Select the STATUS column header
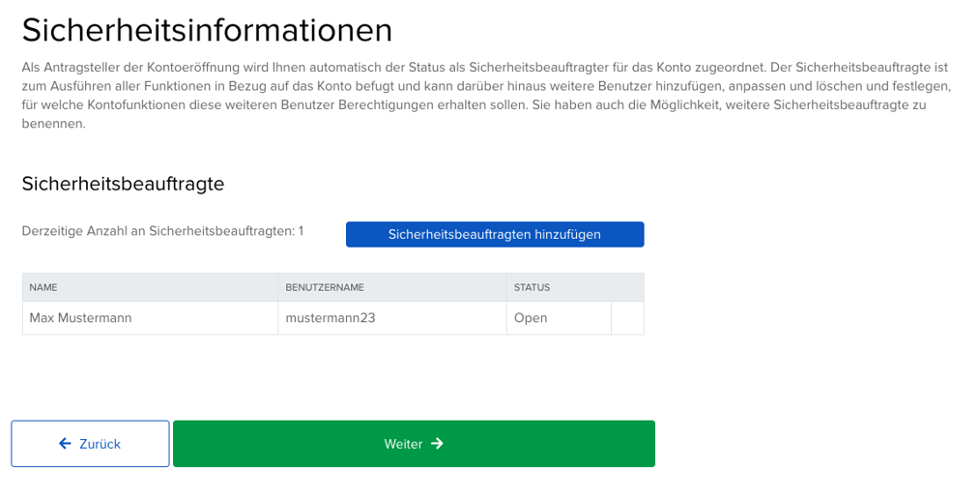This screenshot has width=980, height=497. (532, 287)
